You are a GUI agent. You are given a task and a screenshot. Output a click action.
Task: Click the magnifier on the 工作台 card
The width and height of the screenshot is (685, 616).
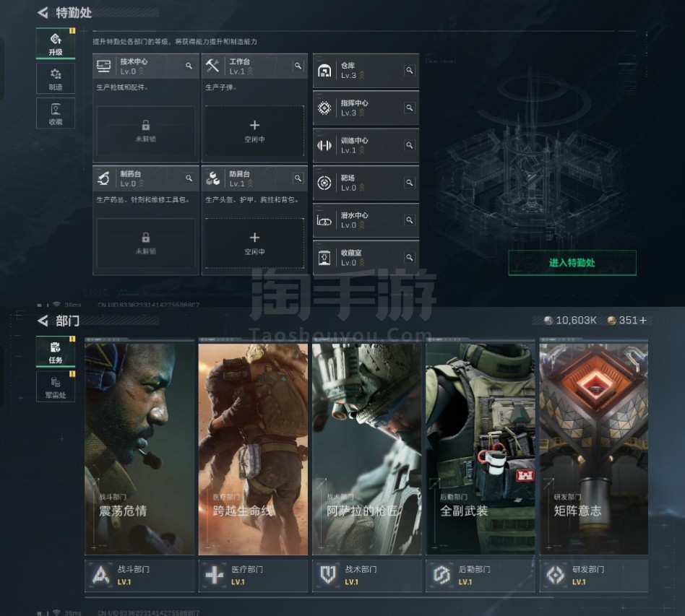click(x=298, y=66)
